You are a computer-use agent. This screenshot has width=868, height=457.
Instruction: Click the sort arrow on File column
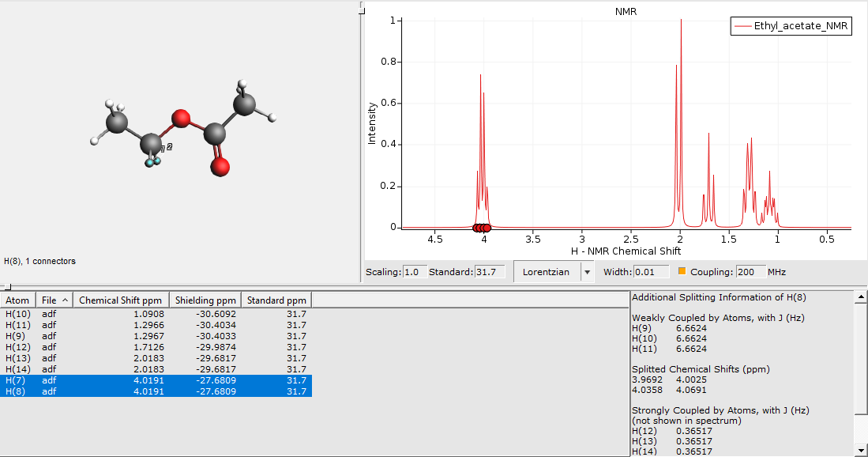click(65, 300)
